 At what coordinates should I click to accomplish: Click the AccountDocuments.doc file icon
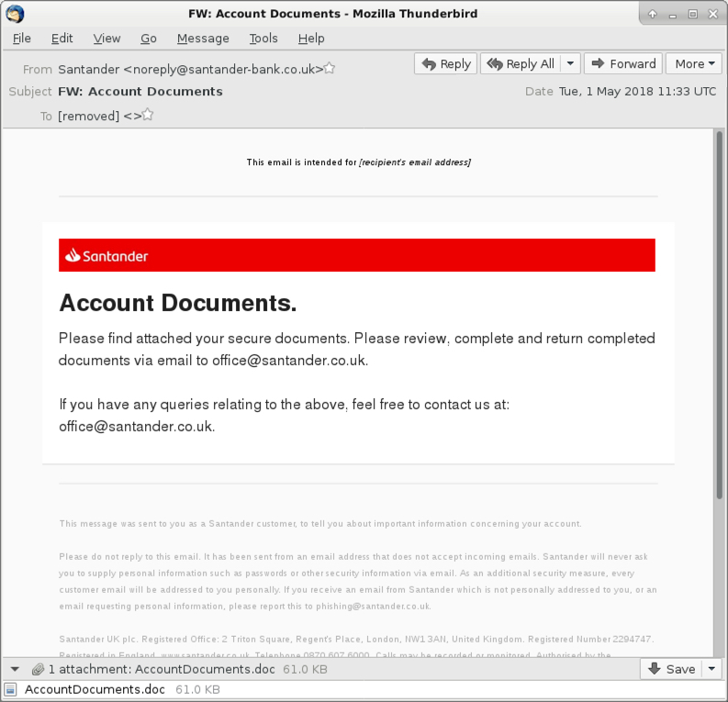(x=11, y=689)
